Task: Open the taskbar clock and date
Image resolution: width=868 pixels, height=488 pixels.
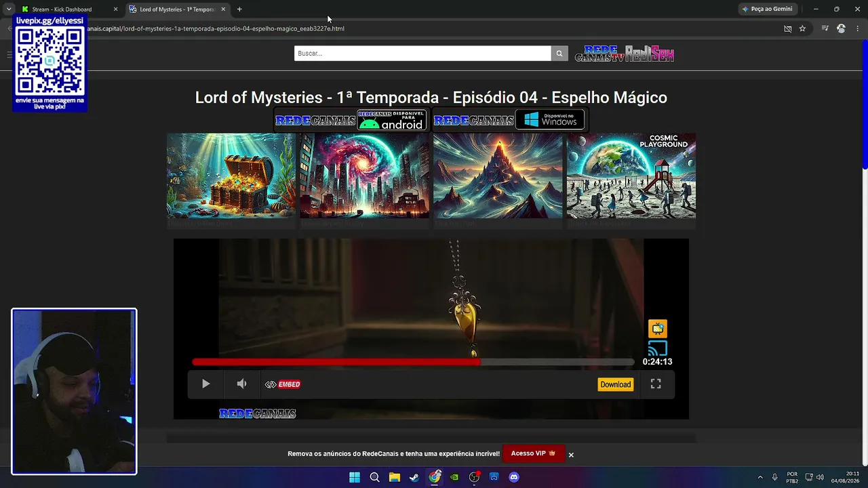Action: click(845, 477)
